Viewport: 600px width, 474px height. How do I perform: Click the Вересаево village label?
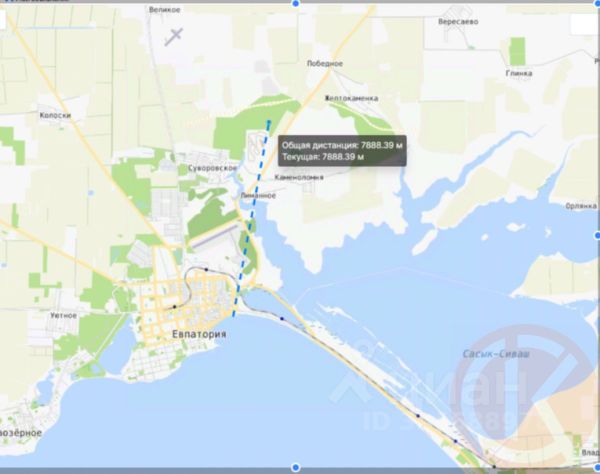click(x=458, y=22)
